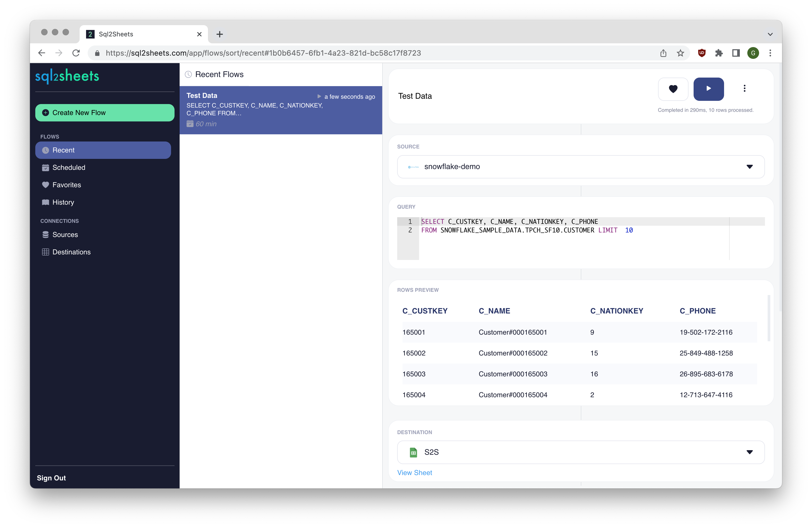Click the Favorites heart icon in sidebar
This screenshot has height=528, width=812.
(45, 185)
